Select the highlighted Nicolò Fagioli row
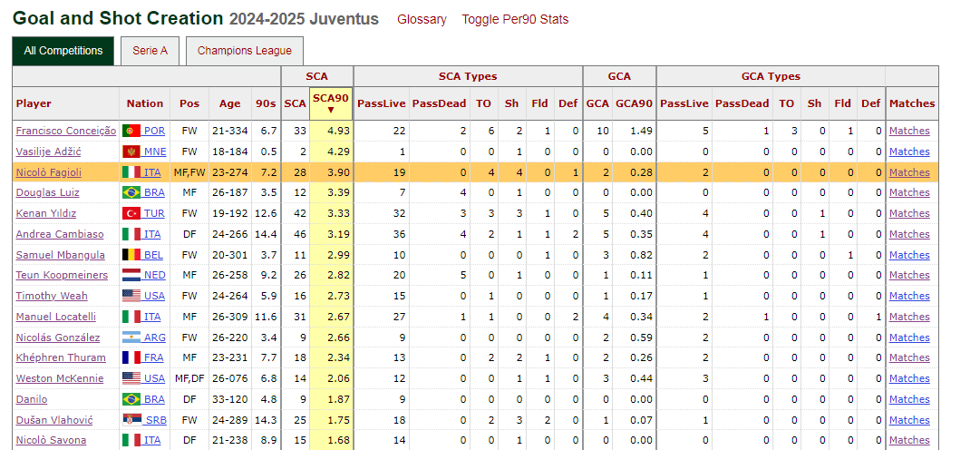Viewport: 980px width, 450px height. [475, 172]
